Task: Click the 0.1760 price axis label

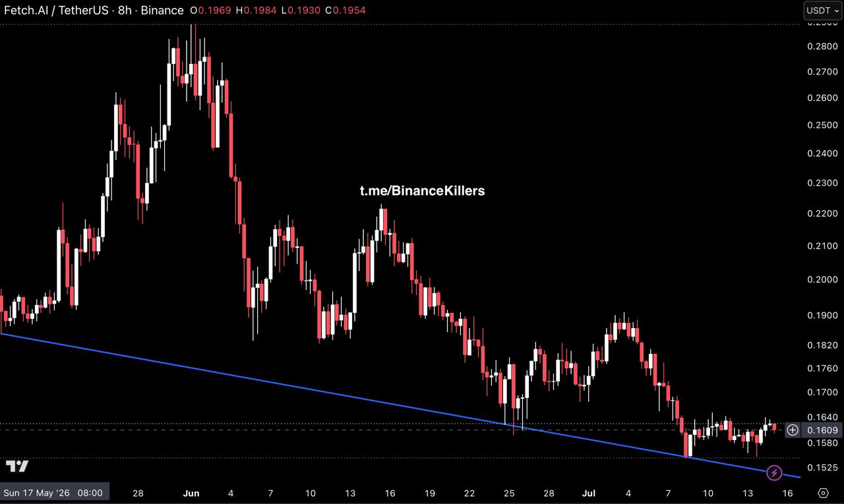Action: 822,368
